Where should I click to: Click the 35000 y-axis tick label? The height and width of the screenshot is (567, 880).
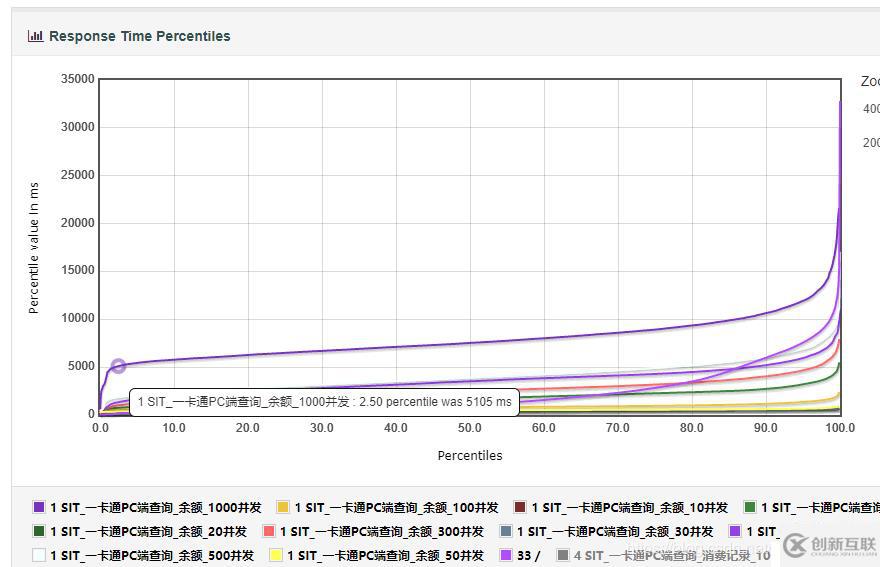click(x=78, y=79)
